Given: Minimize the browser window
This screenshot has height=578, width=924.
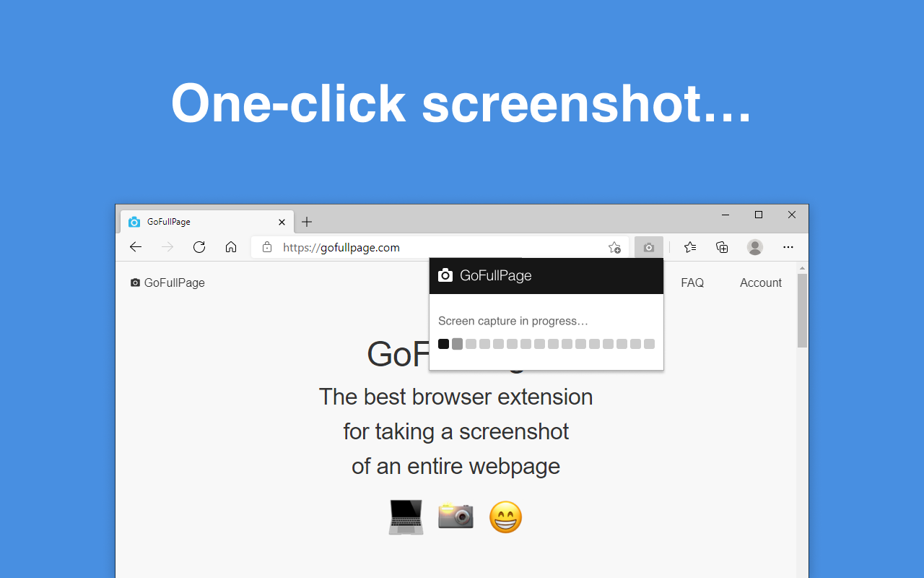Looking at the screenshot, I should point(725,215).
